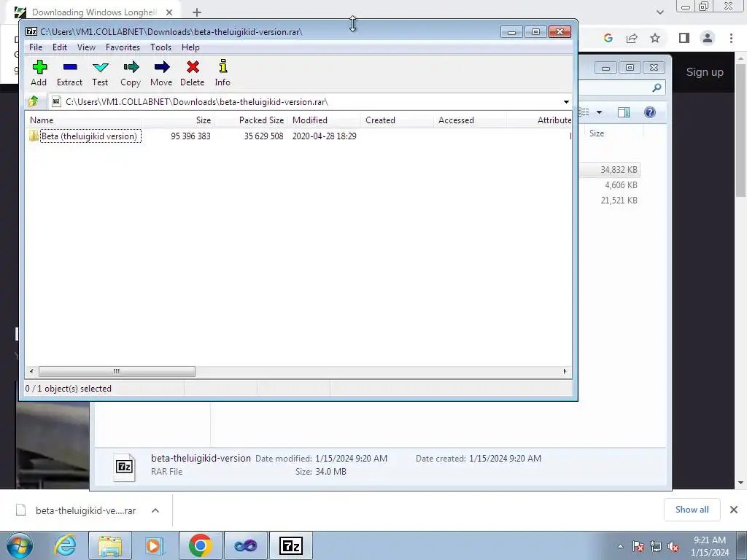Open the Tools menu
747x560 pixels.
(160, 47)
